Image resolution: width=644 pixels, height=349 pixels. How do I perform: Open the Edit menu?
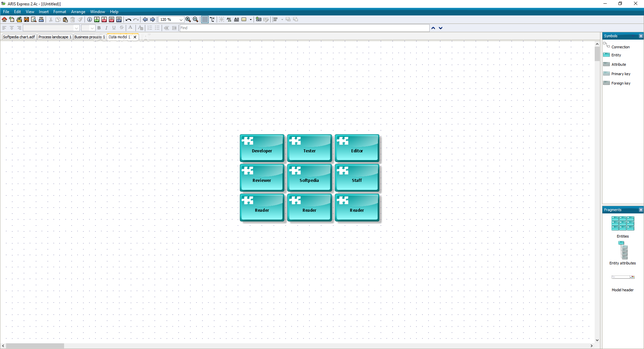click(x=17, y=12)
